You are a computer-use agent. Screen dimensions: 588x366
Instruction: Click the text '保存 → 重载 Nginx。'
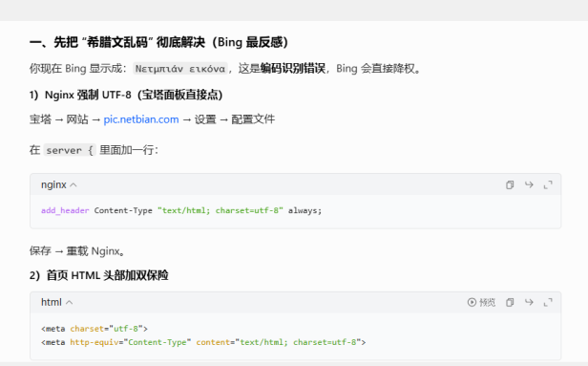pyautogui.click(x=77, y=250)
